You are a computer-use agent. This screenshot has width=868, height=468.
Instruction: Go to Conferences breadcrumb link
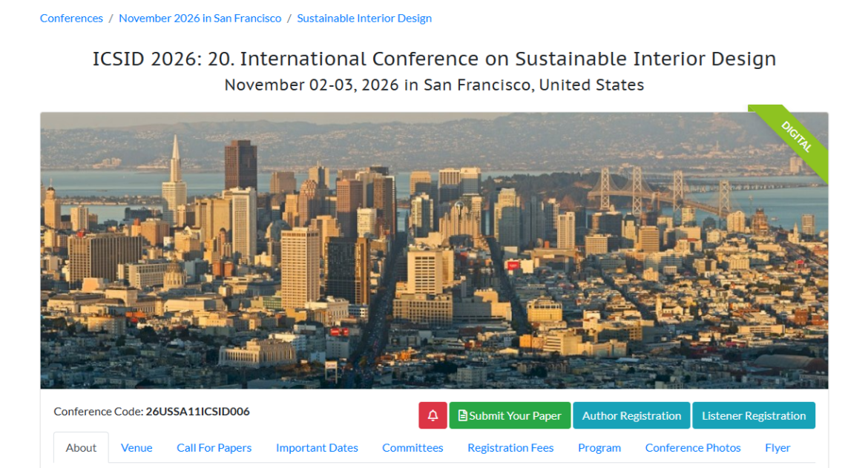[71, 19]
